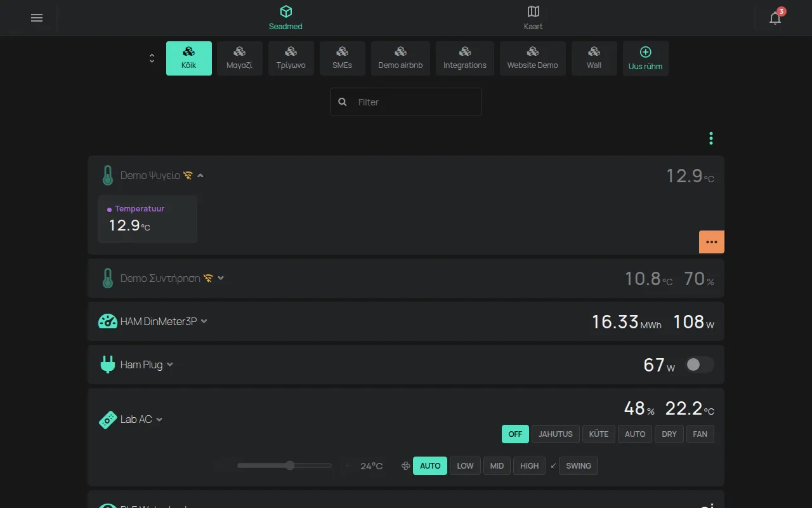Click the Filter search field
This screenshot has width=812, height=508.
point(406,102)
